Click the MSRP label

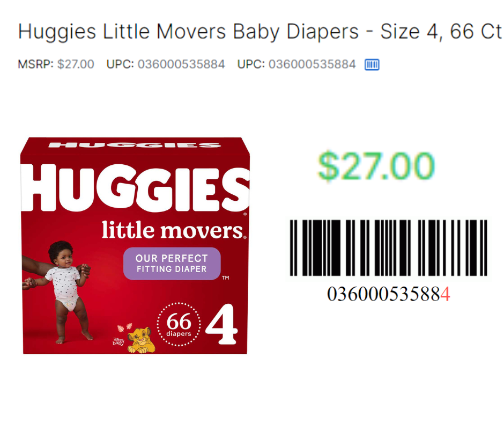[x=35, y=64]
